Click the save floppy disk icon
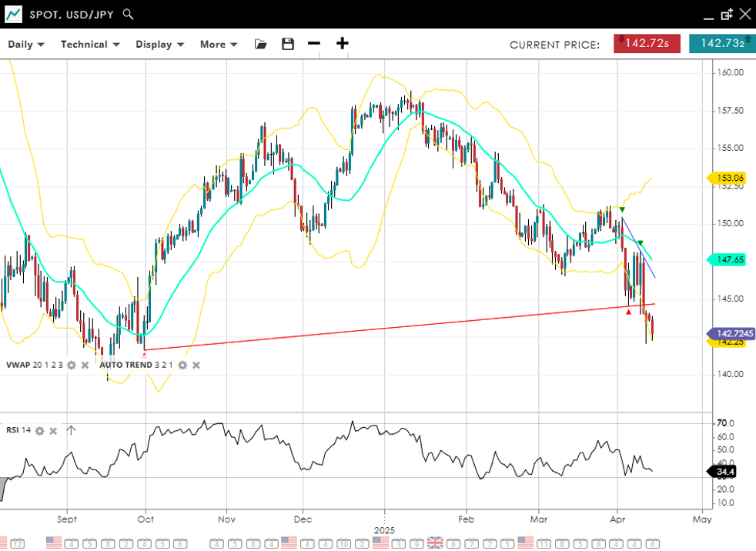 click(288, 45)
